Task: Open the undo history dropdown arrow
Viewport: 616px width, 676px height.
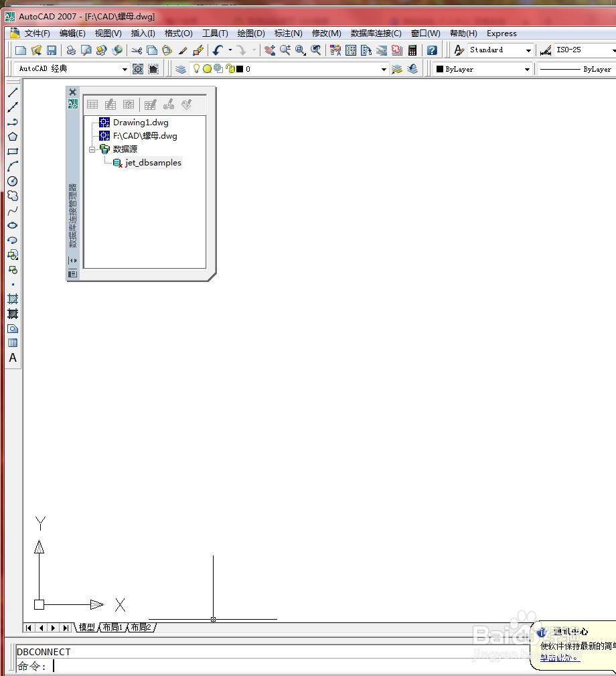Action: point(230,50)
